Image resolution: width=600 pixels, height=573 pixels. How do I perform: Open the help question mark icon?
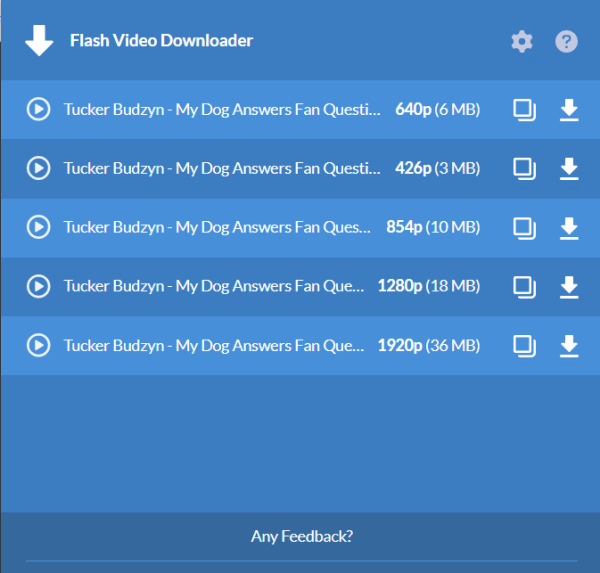(566, 41)
